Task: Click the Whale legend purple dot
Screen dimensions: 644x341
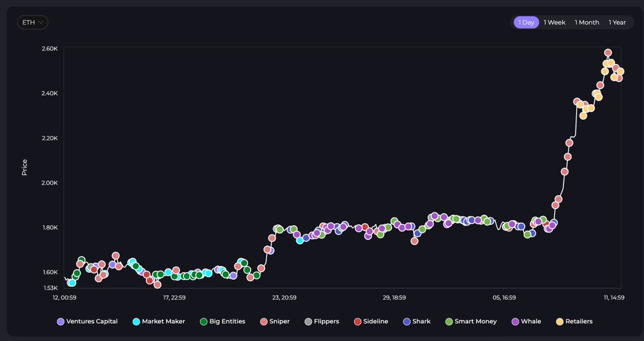Action: point(516,322)
